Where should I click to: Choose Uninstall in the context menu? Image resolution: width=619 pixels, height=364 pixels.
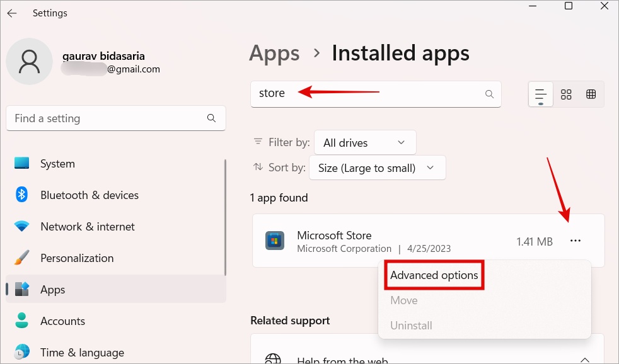pos(411,326)
